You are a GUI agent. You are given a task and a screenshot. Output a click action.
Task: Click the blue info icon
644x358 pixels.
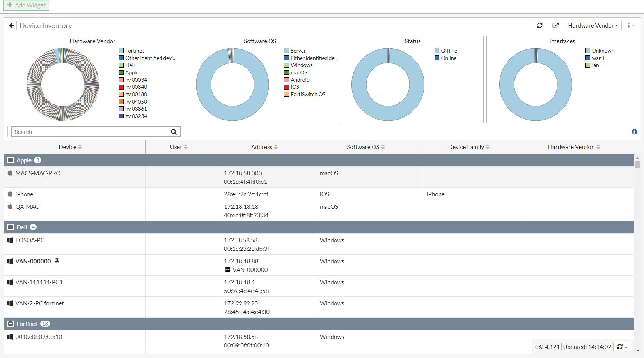[x=634, y=132]
